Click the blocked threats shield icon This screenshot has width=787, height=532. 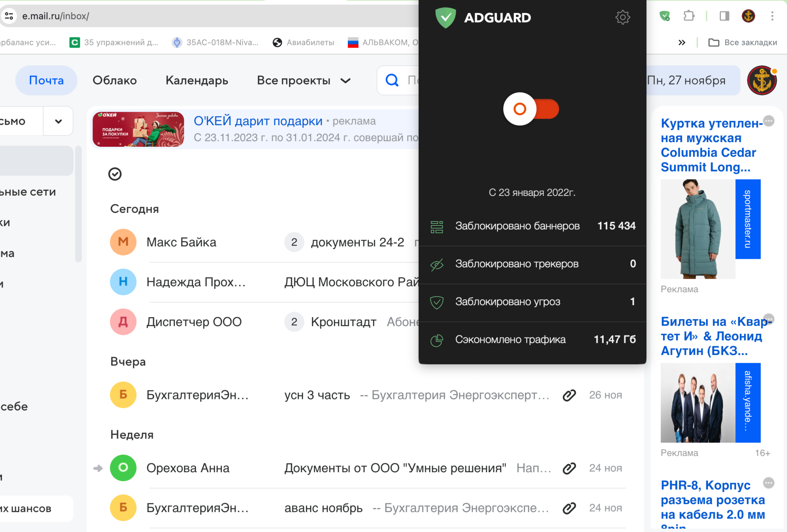436,301
